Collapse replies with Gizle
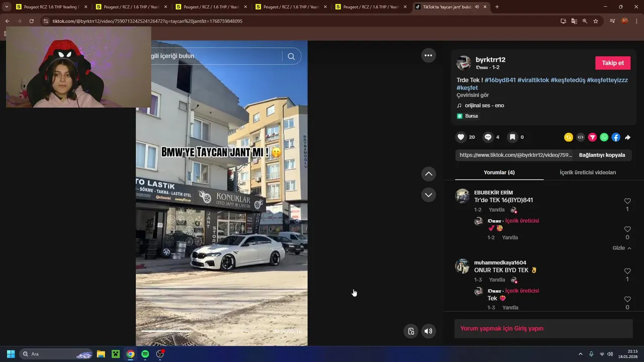The height and width of the screenshot is (362, 644). [x=622, y=248]
